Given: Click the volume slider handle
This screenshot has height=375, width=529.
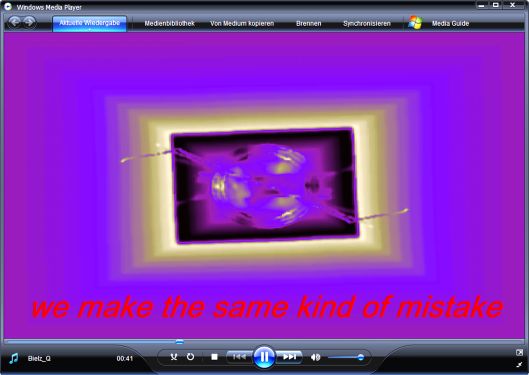Looking at the screenshot, I should pos(361,357).
